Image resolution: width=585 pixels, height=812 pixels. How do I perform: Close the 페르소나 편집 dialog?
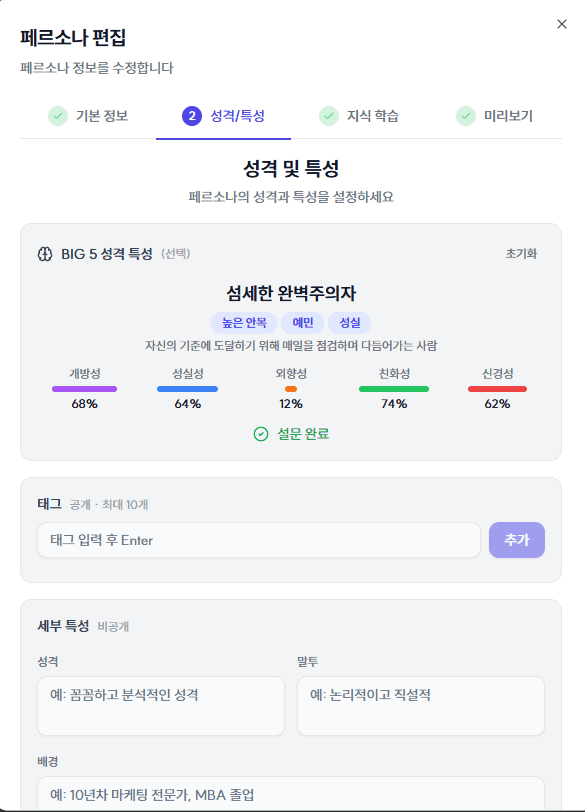tap(562, 23)
